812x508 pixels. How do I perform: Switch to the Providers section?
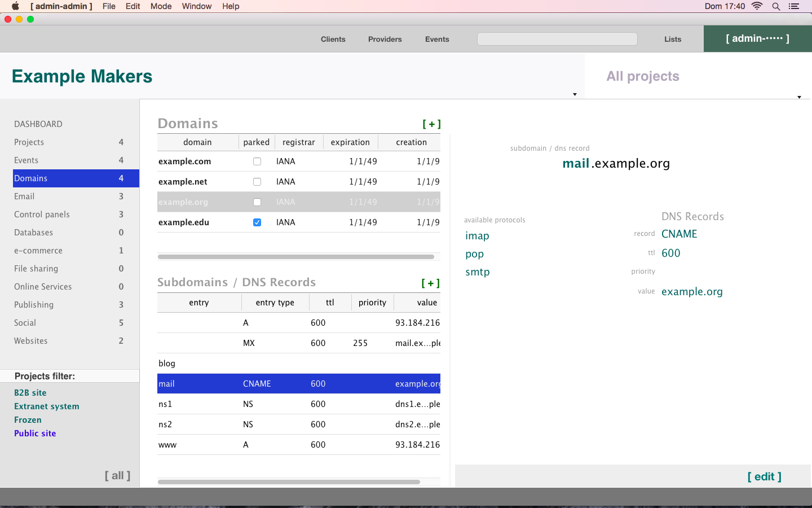[385, 39]
